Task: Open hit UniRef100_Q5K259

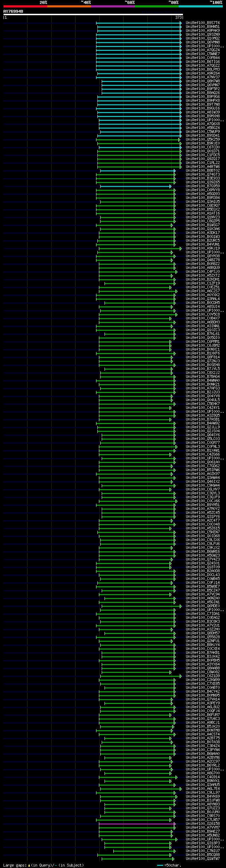Action: click(x=203, y=140)
